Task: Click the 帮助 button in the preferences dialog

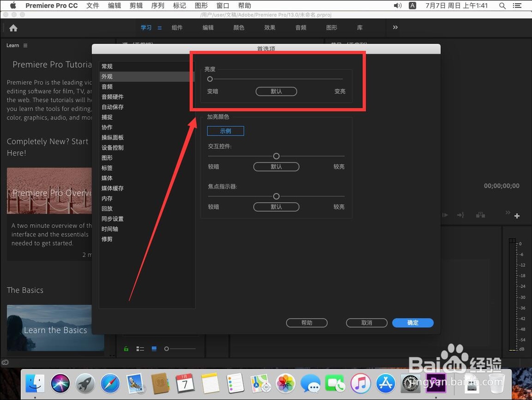Action: 307,323
